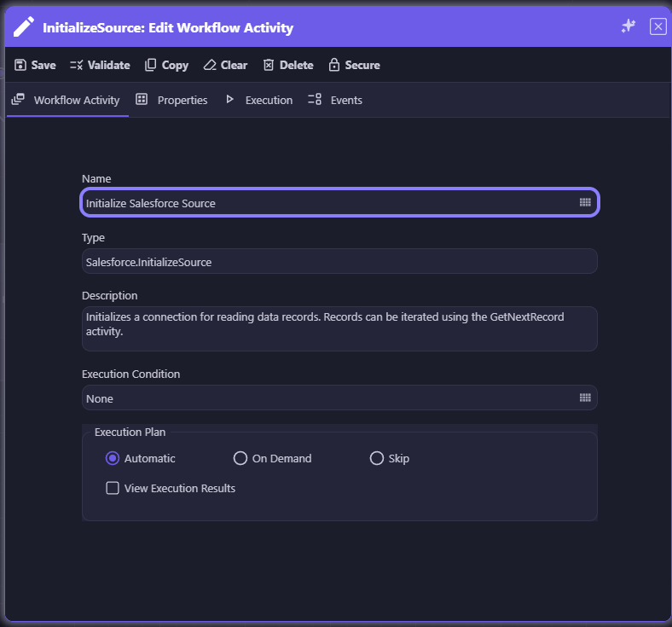
Task: Select the Automatic execution plan radio
Action: (x=113, y=458)
